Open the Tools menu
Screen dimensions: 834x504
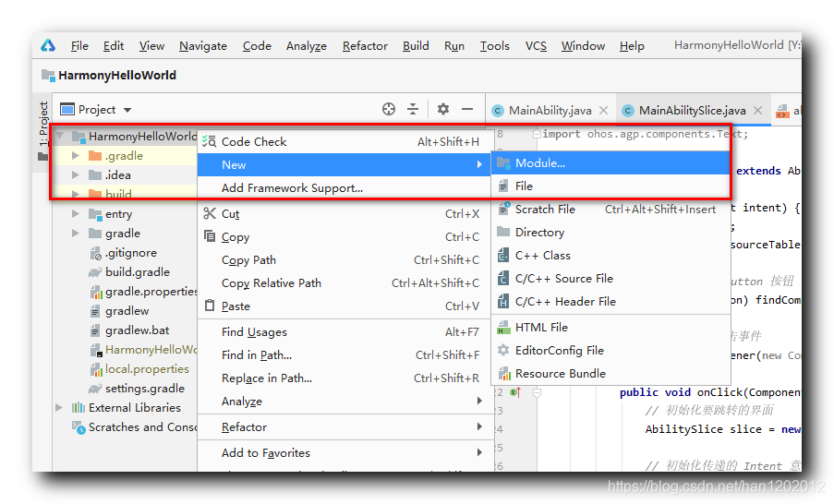(x=495, y=46)
